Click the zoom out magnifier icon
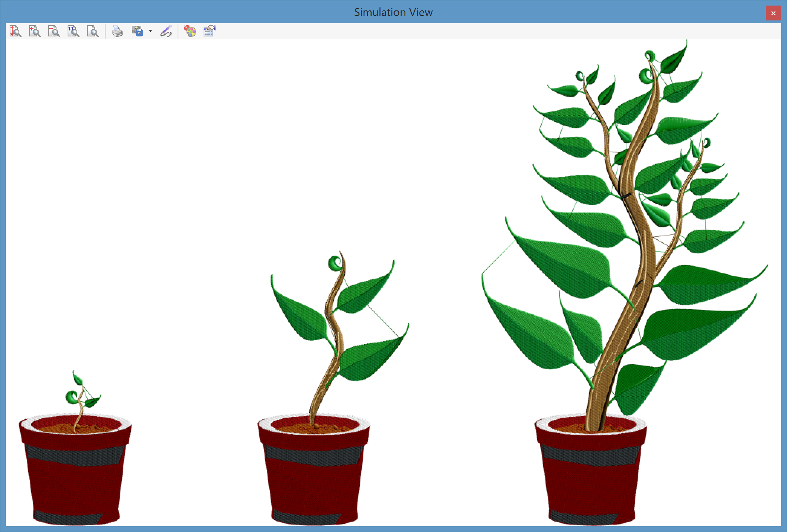The image size is (787, 532). pyautogui.click(x=54, y=32)
